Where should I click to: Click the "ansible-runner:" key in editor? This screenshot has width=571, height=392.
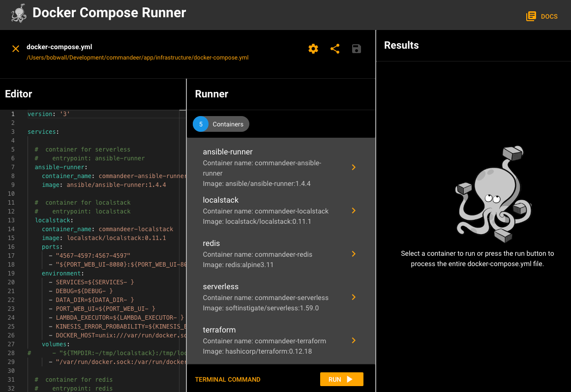[x=61, y=167]
